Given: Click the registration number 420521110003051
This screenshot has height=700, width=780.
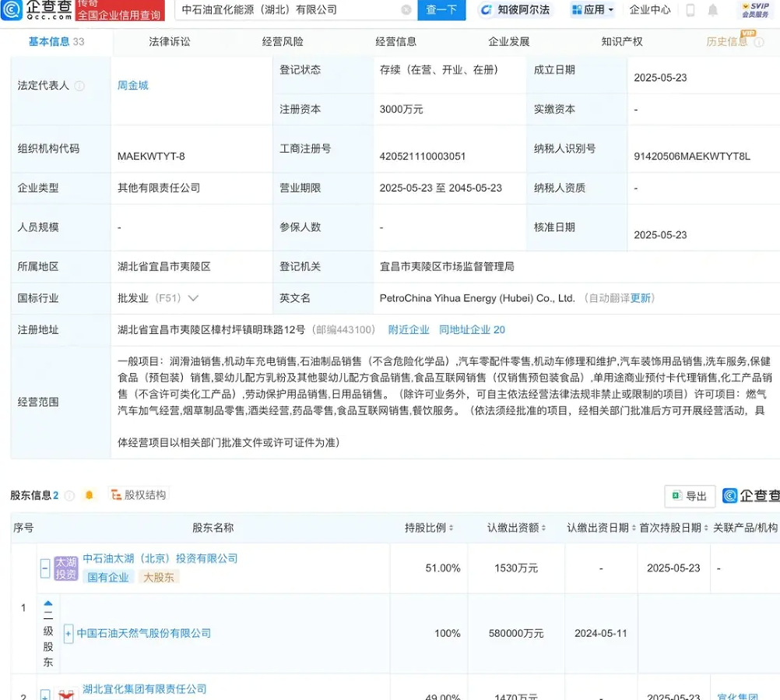Looking at the screenshot, I should [x=423, y=157].
